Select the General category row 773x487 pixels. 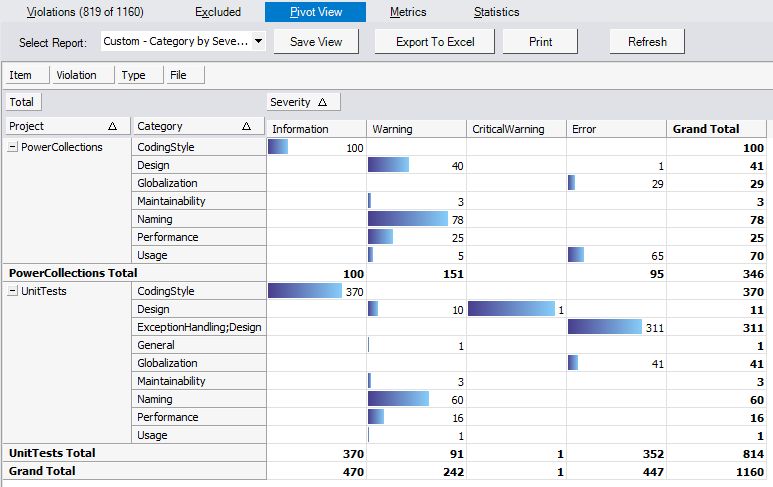tap(199, 345)
